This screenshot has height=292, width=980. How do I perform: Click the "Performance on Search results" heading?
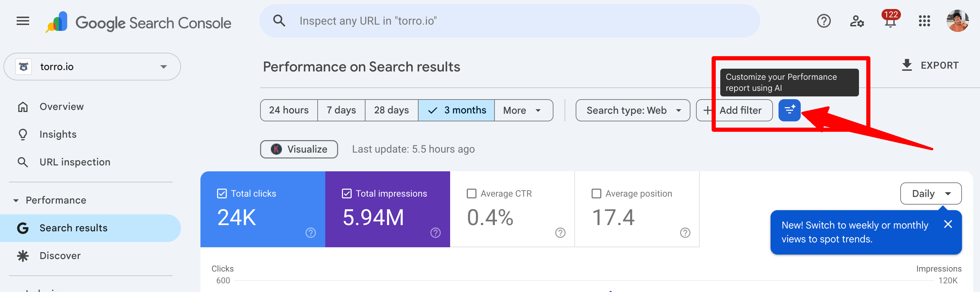[361, 67]
